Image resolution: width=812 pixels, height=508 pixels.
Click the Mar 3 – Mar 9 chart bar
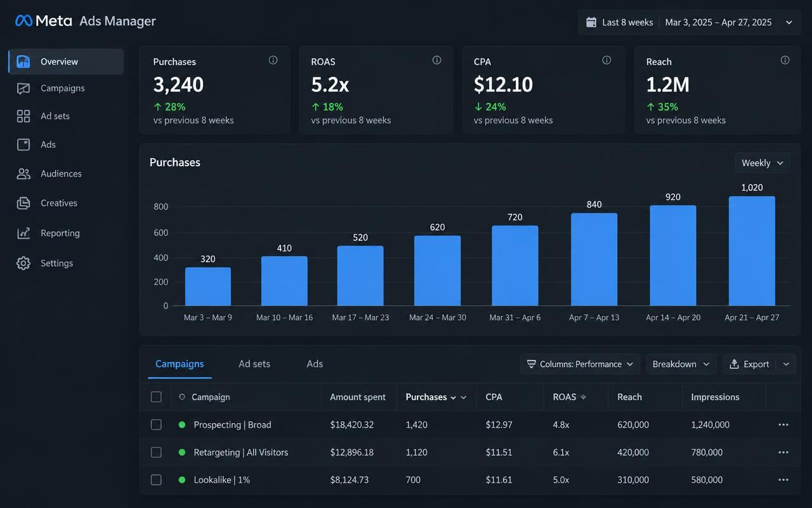point(208,286)
